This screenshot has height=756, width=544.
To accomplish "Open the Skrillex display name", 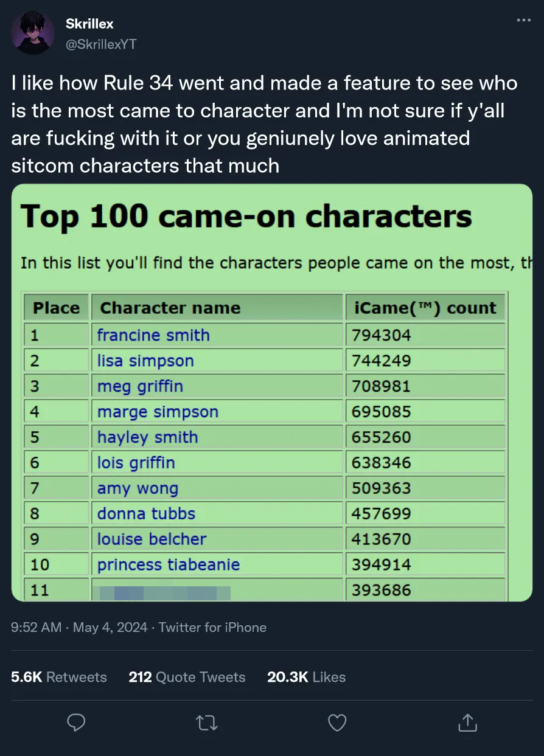I will coord(89,24).
